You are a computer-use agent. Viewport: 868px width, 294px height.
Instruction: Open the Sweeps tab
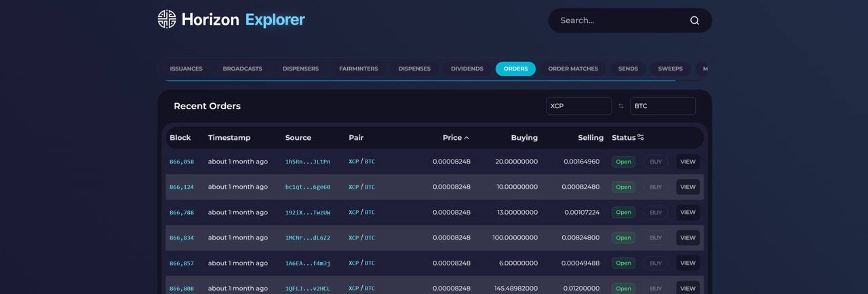pyautogui.click(x=671, y=69)
